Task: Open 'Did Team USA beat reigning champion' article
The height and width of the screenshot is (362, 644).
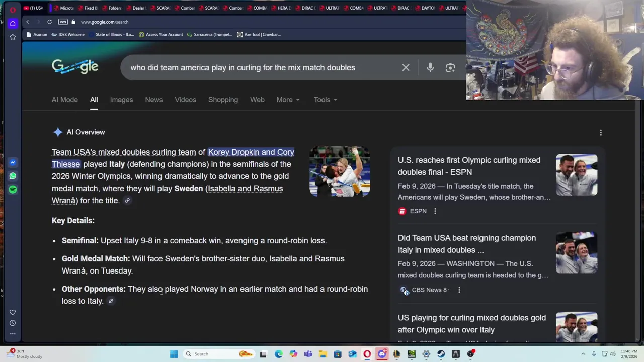Action: tap(466, 244)
